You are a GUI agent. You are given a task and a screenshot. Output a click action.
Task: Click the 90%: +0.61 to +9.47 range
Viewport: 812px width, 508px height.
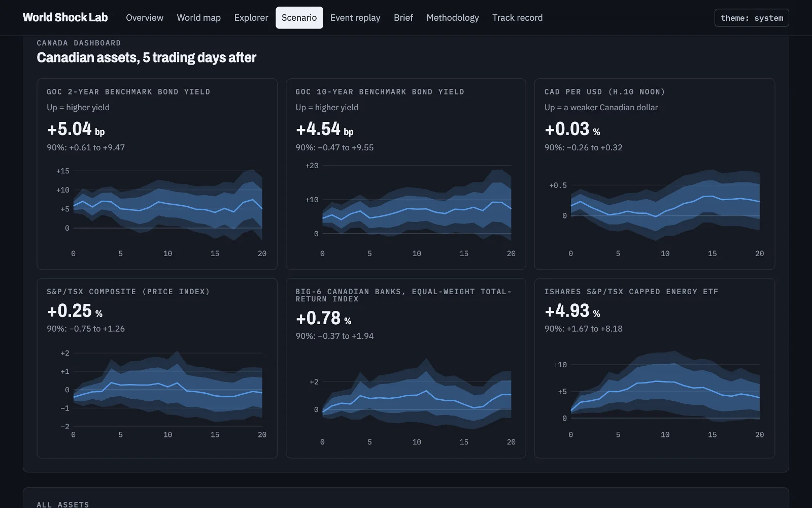(x=86, y=147)
